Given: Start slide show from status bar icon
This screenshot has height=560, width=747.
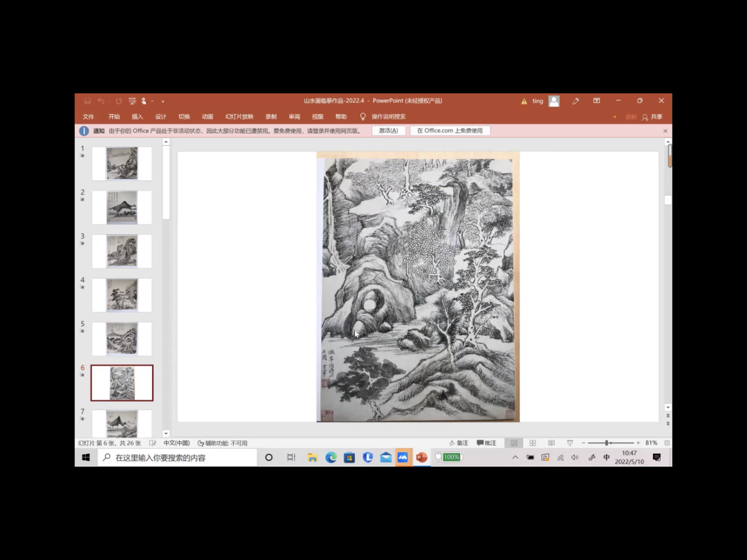Looking at the screenshot, I should point(570,443).
